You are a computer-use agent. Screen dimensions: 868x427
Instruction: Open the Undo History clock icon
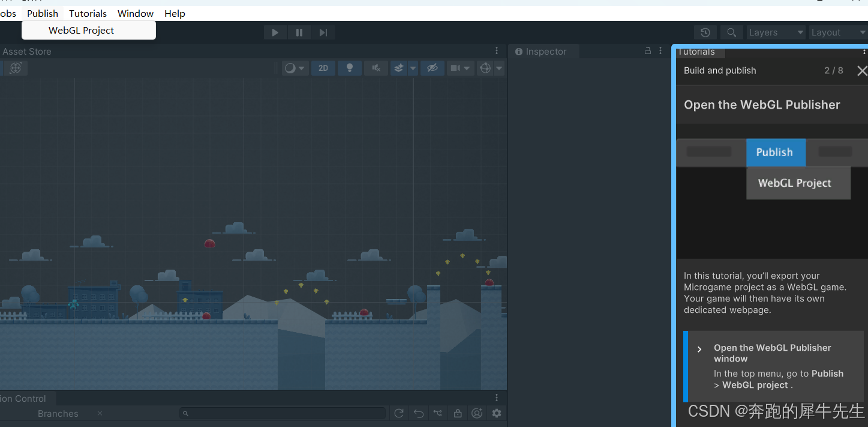(x=705, y=32)
